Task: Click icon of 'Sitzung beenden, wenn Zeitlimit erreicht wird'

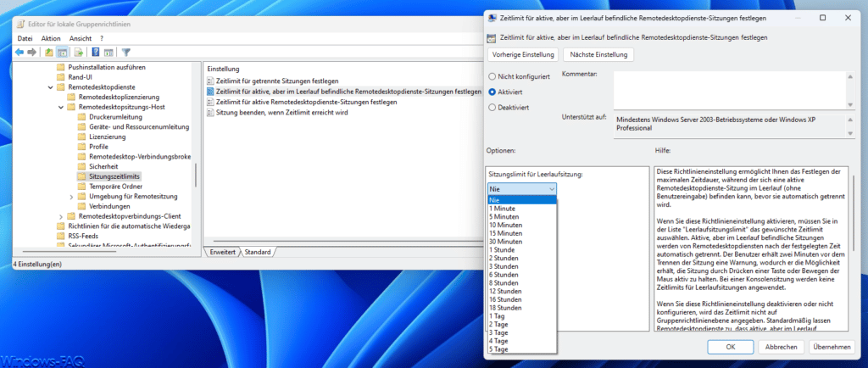Action: click(x=210, y=112)
